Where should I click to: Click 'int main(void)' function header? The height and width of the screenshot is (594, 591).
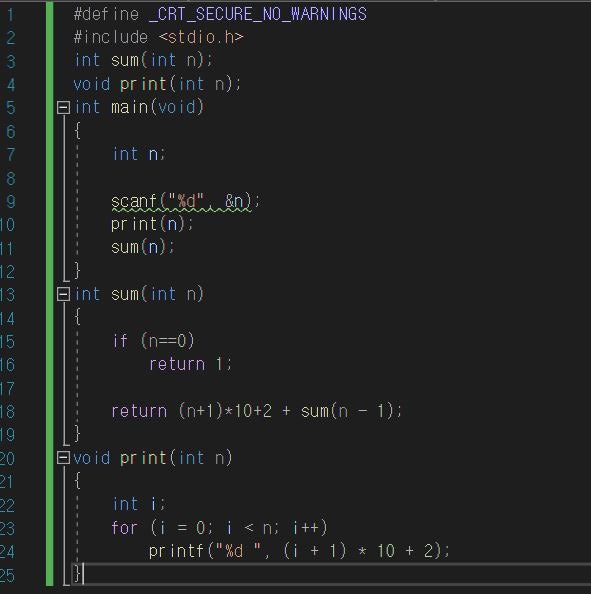pyautogui.click(x=139, y=108)
